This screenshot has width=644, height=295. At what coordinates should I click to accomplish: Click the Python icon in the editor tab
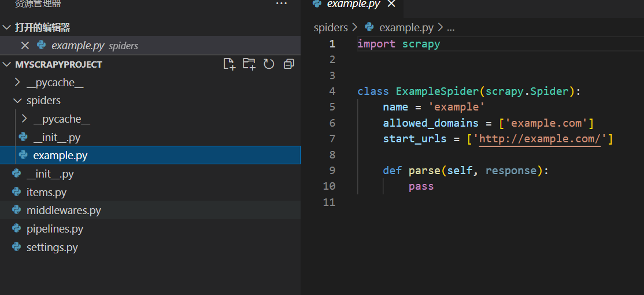[x=317, y=3]
